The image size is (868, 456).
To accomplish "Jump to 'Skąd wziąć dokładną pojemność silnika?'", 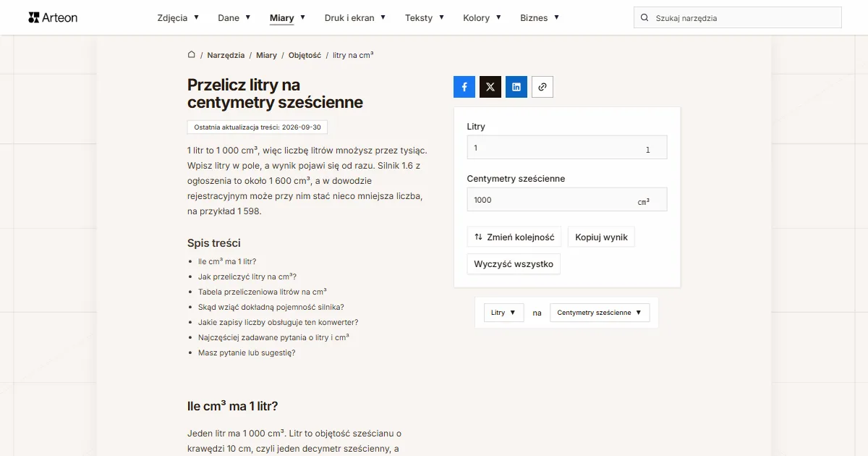I will [271, 307].
